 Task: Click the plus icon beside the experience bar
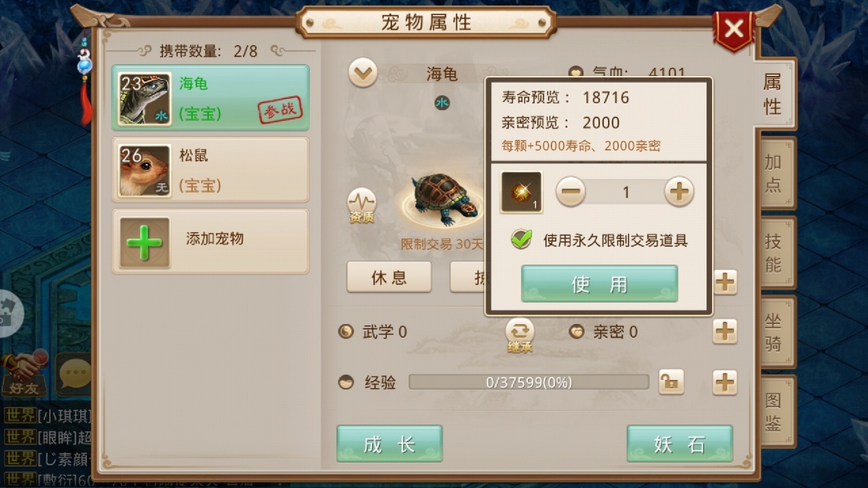coord(725,382)
